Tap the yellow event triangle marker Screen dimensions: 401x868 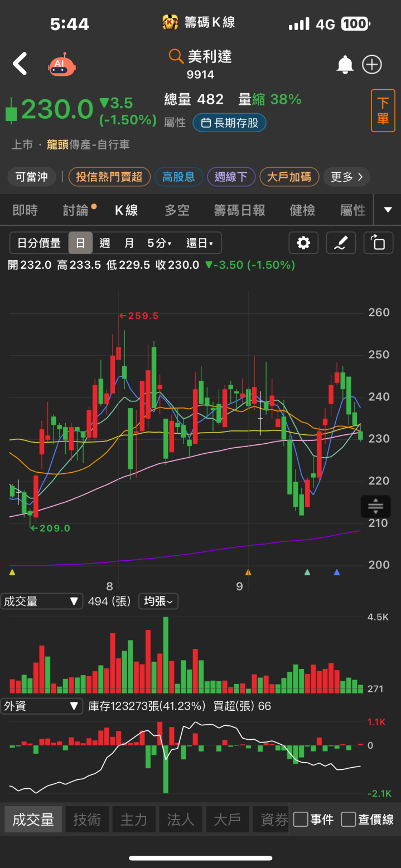12,572
